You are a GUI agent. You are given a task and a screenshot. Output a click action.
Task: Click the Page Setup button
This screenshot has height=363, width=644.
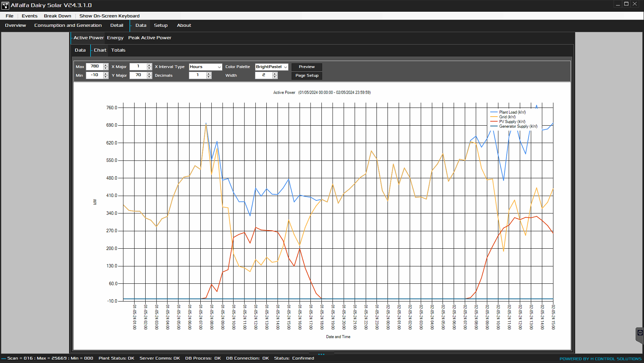307,75
